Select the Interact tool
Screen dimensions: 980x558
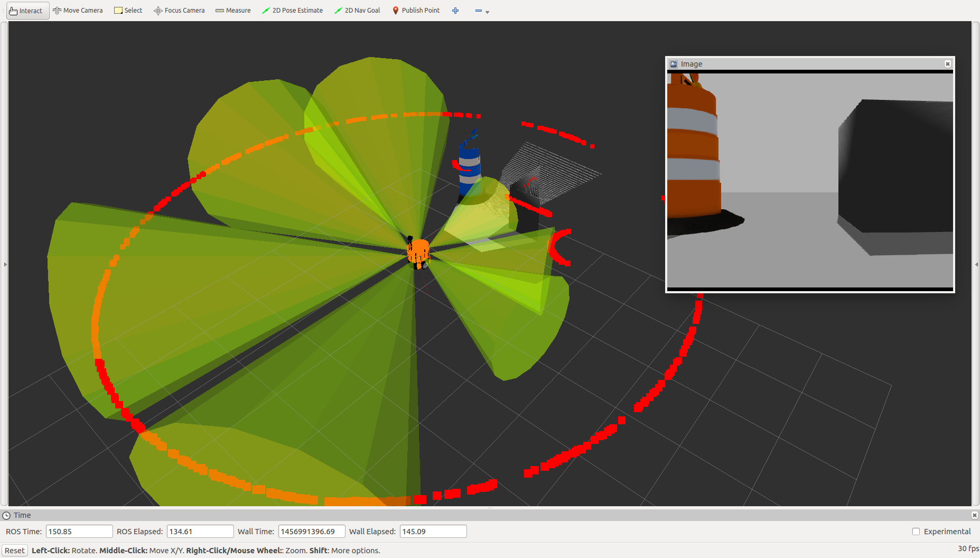pyautogui.click(x=26, y=11)
